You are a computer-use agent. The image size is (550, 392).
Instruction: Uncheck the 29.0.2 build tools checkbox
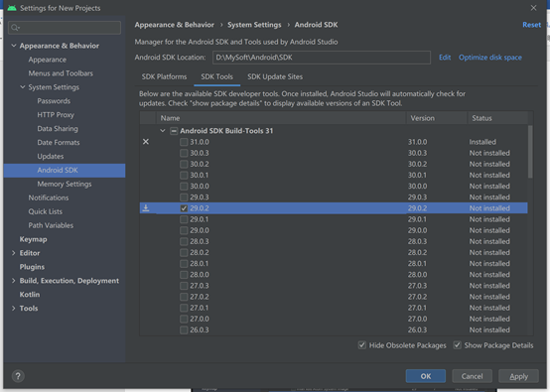[x=184, y=208]
